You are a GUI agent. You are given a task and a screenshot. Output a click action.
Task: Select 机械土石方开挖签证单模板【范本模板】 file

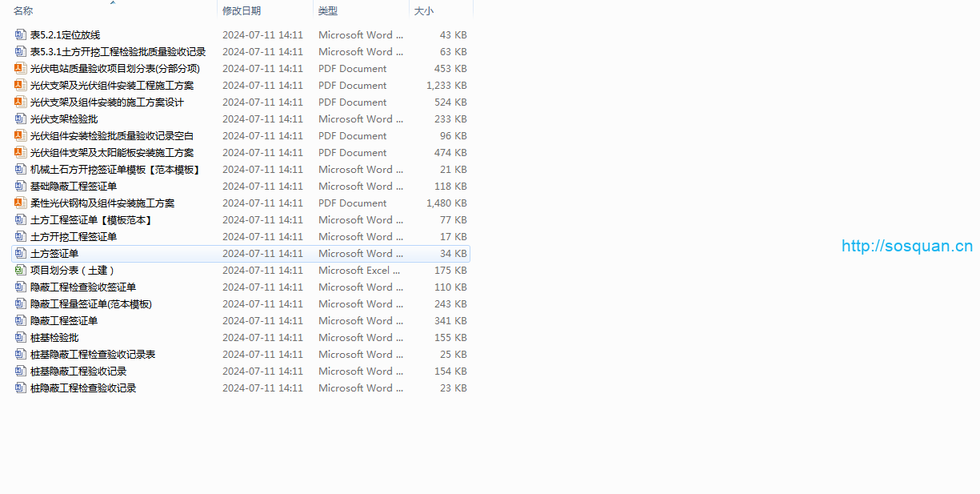tap(114, 170)
